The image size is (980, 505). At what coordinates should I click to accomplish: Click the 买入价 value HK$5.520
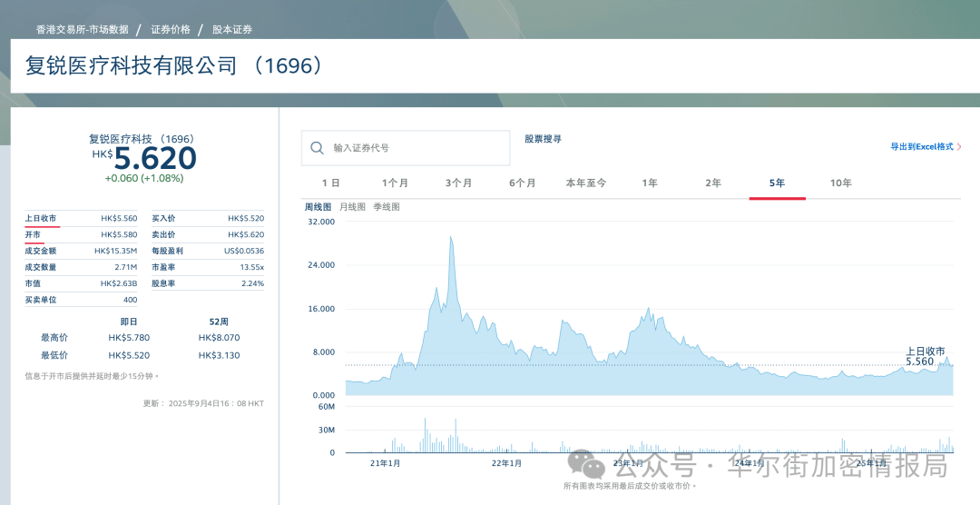(246, 218)
